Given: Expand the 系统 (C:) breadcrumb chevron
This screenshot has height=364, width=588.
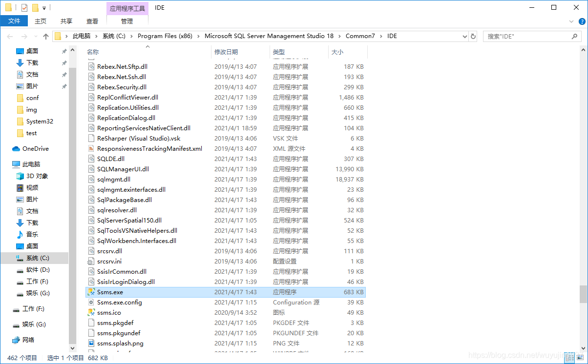Looking at the screenshot, I should (x=131, y=36).
